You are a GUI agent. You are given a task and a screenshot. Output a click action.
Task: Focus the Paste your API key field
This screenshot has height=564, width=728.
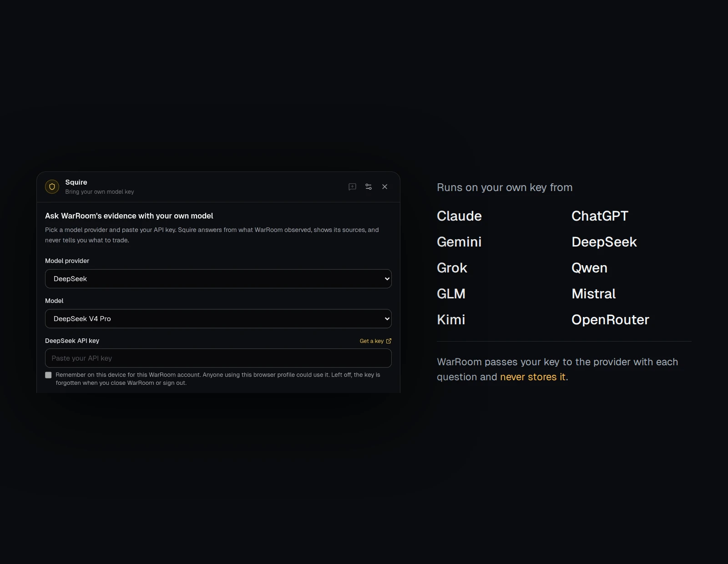point(218,358)
